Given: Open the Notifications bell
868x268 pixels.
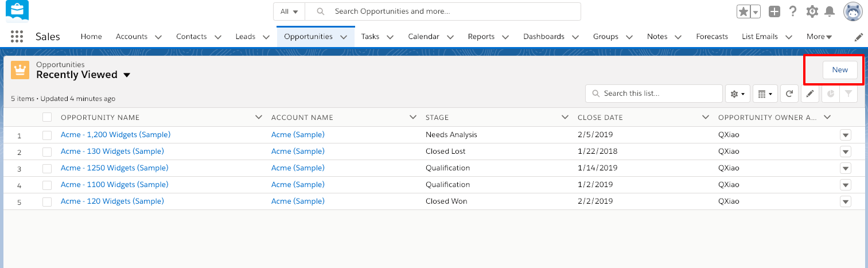Looking at the screenshot, I should coord(830,11).
